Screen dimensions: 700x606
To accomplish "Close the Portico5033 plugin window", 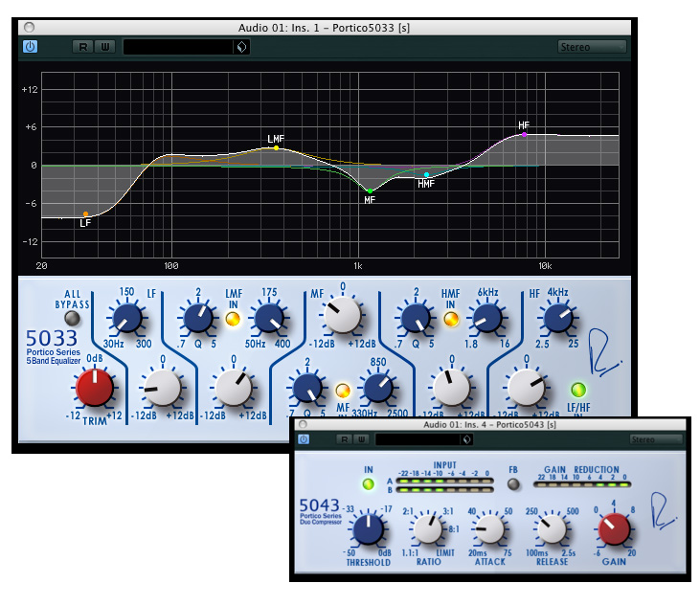I will pos(29,27).
